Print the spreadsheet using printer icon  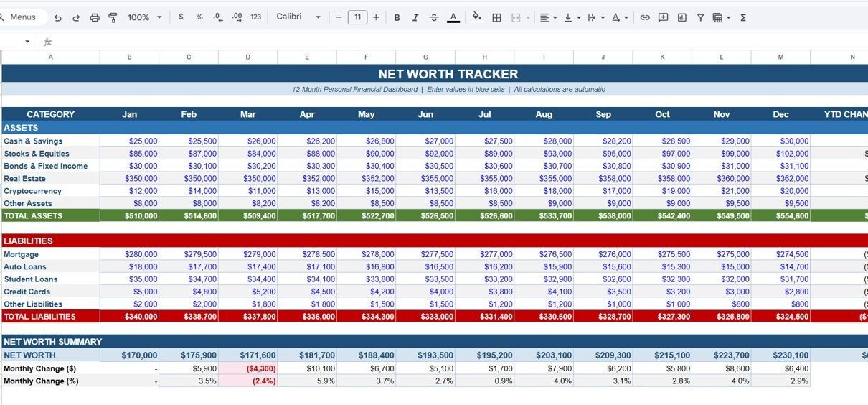click(x=95, y=17)
